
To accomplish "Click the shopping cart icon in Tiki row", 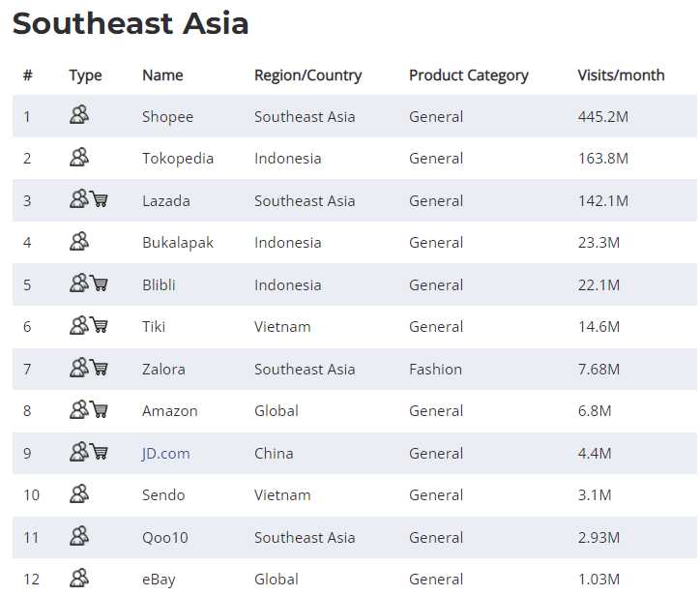I will tap(99, 326).
